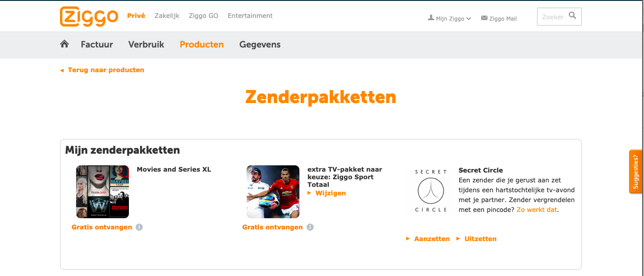Image resolution: width=644 pixels, height=276 pixels.
Task: Open the Suggesties feedback tab
Action: 636,172
